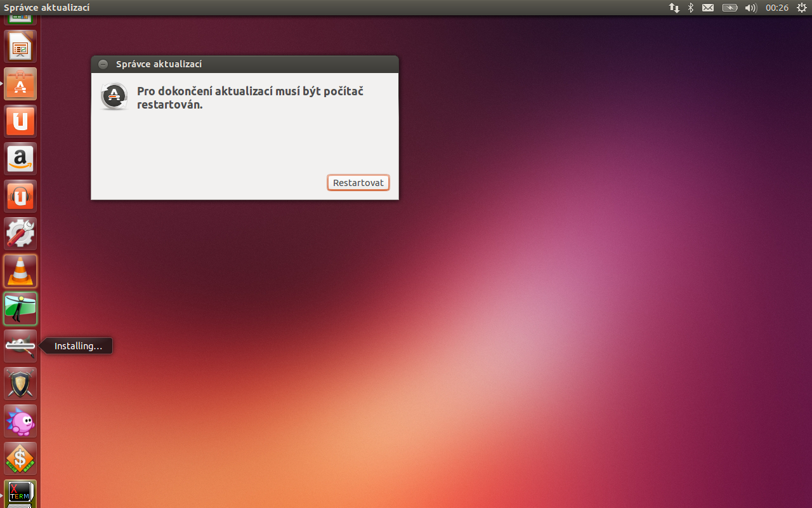Launch Ubuntu One from the dock
The height and width of the screenshot is (508, 812).
click(20, 121)
